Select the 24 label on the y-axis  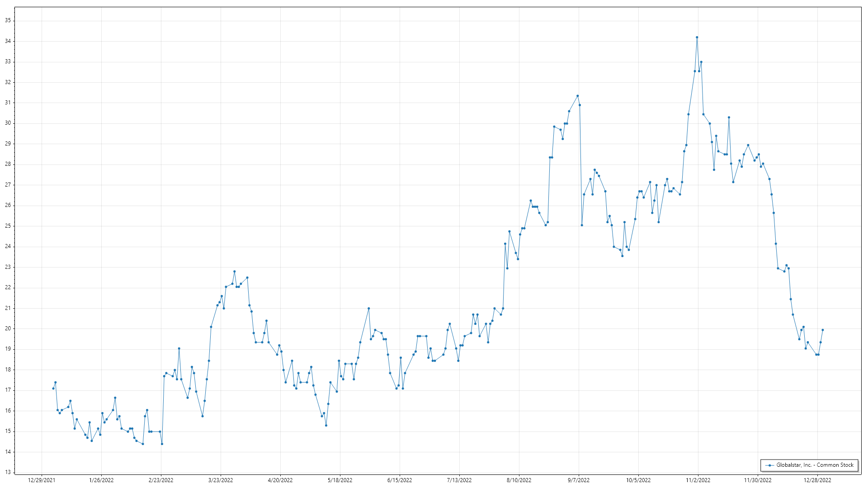point(8,246)
